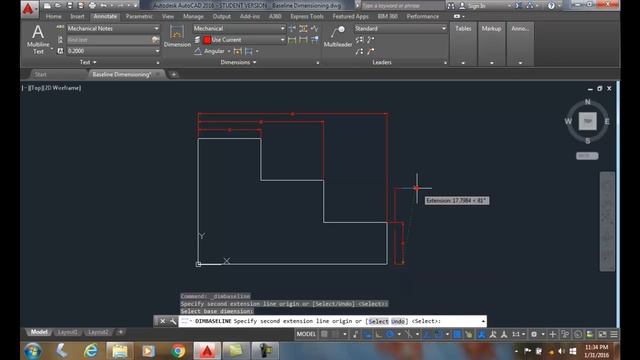Click the Undo option in command line

398,321
